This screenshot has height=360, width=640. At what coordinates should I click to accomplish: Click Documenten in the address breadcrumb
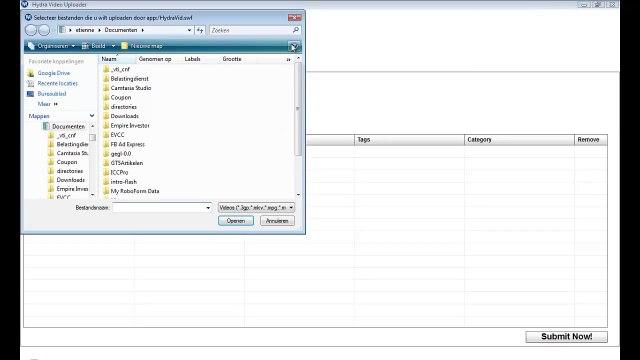121,30
